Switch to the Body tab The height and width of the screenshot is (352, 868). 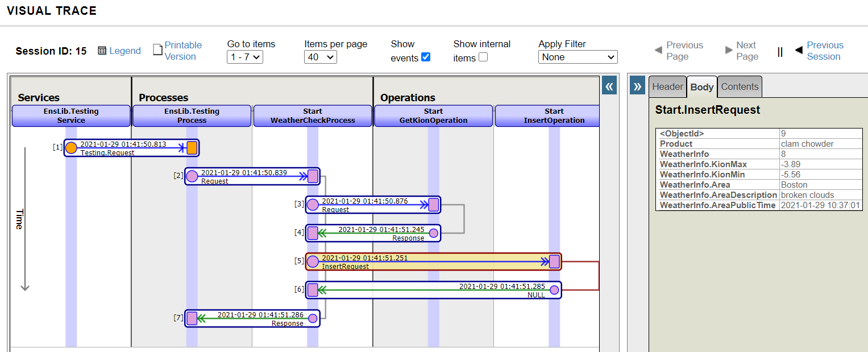pyautogui.click(x=702, y=87)
